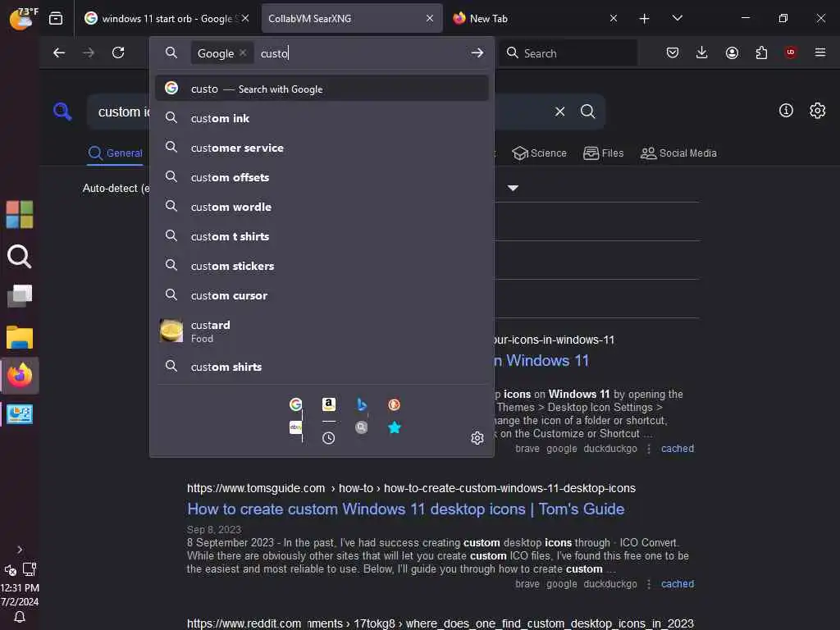Go back with the browser back arrow
This screenshot has width=840, height=630.
(59, 52)
